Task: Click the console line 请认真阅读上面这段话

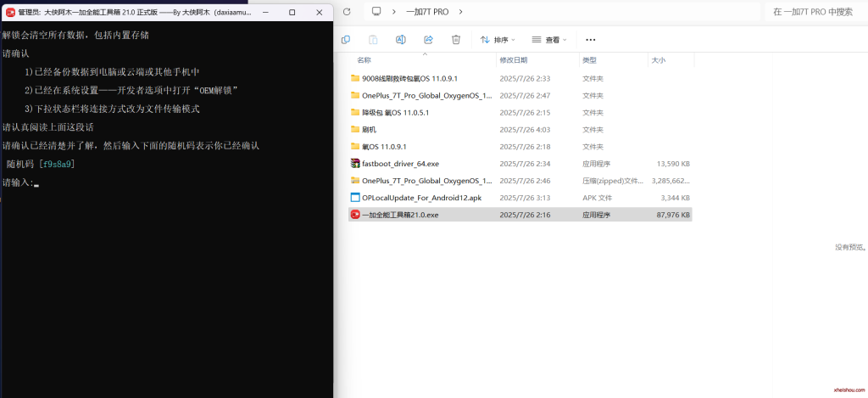Action: click(x=47, y=127)
